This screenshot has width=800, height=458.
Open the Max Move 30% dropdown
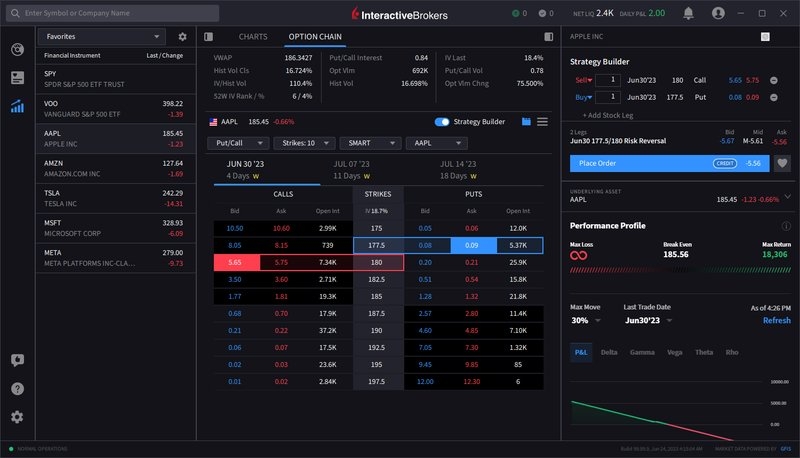pos(586,320)
